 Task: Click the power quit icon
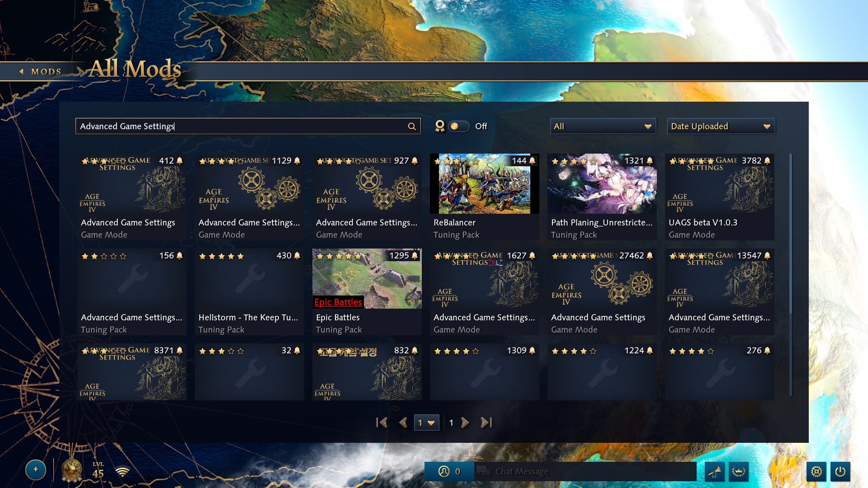840,472
